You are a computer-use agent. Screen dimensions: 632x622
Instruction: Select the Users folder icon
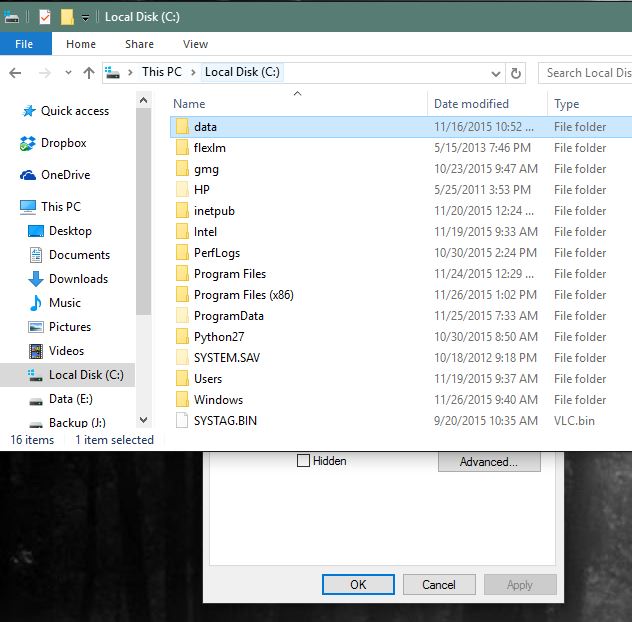pos(182,378)
